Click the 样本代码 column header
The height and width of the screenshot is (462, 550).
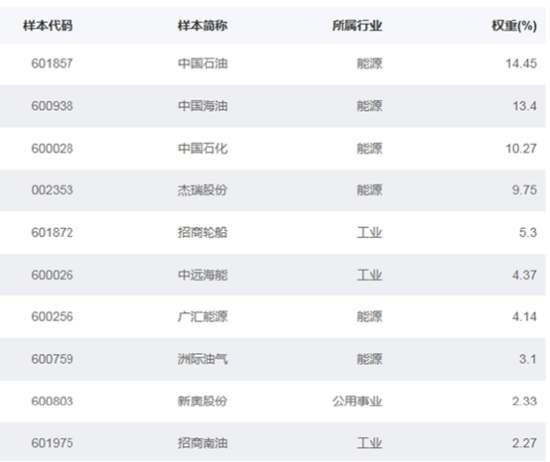[x=48, y=26]
